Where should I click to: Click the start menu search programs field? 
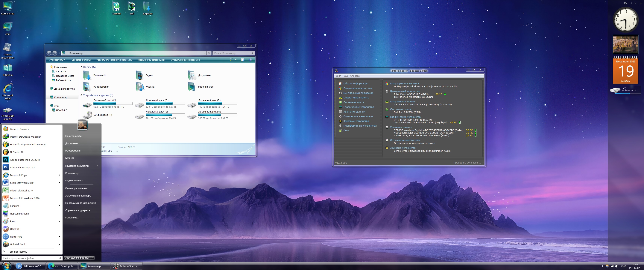coord(30,258)
